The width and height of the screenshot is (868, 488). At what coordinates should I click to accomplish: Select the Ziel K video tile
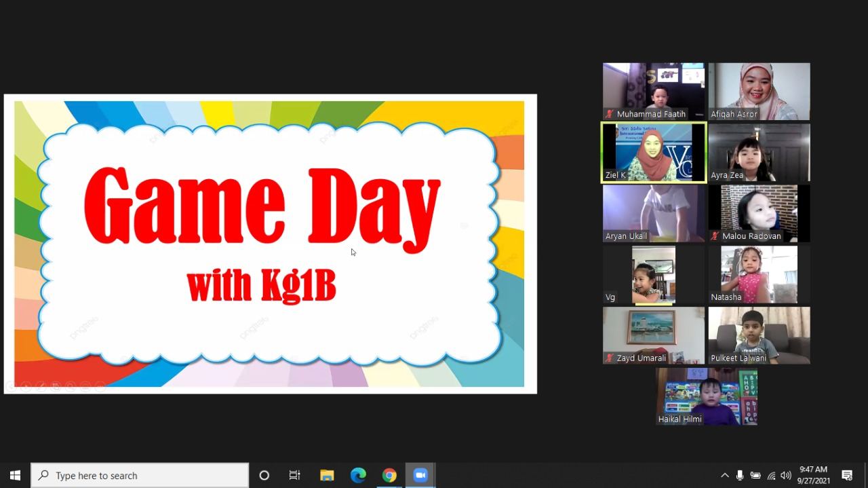coord(654,153)
